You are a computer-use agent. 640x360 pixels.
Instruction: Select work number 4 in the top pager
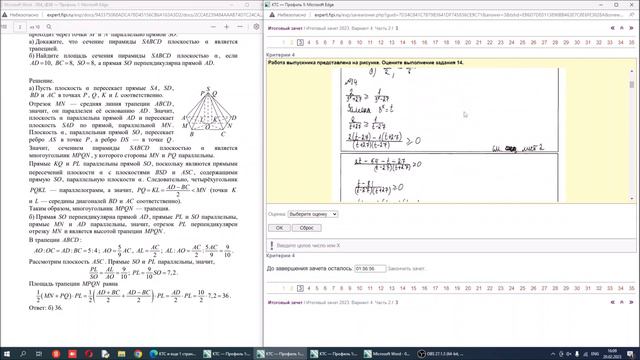(309, 42)
